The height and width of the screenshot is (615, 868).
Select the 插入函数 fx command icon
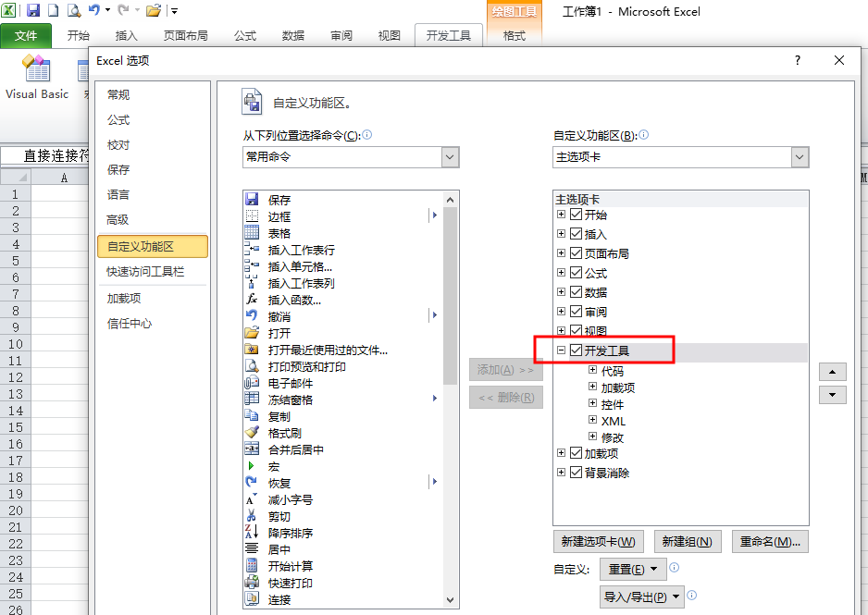251,300
